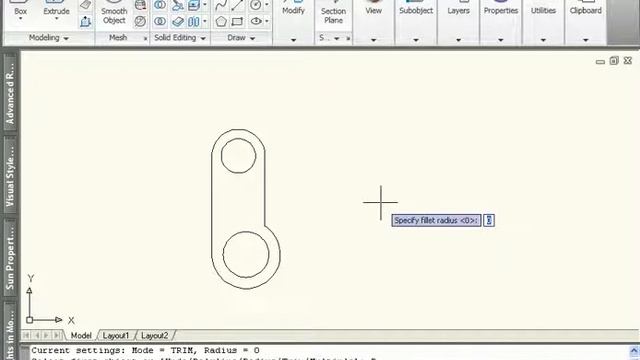This screenshot has width=640, height=360.
Task: Switch to the Layout2 tab
Action: click(154, 336)
